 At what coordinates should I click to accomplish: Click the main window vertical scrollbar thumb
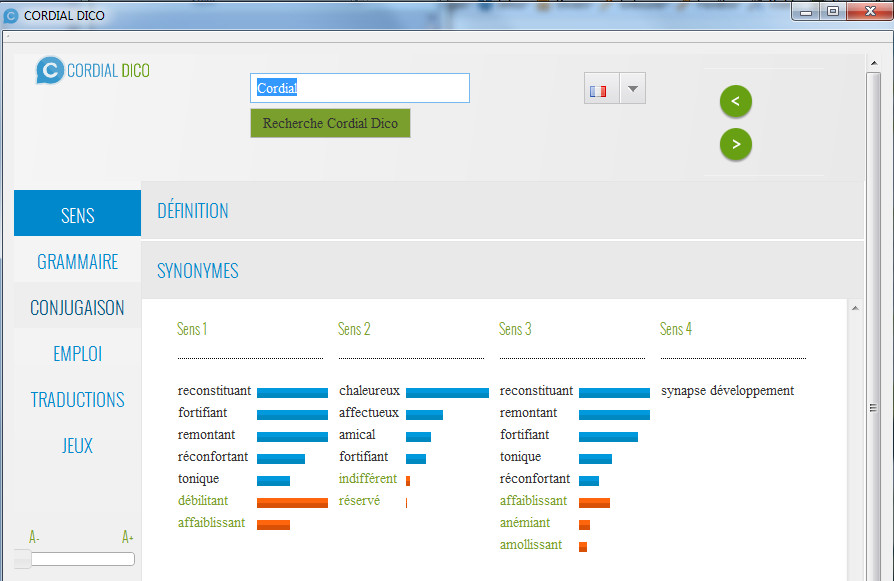[873, 326]
